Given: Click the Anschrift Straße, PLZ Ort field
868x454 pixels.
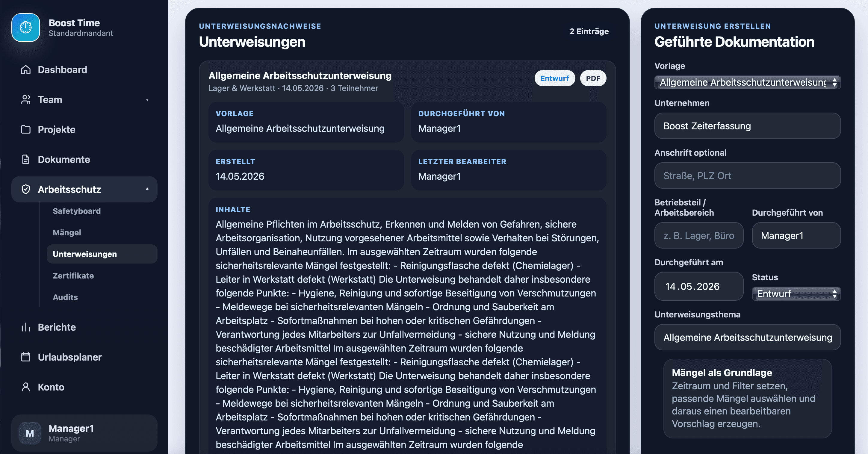Looking at the screenshot, I should 747,176.
